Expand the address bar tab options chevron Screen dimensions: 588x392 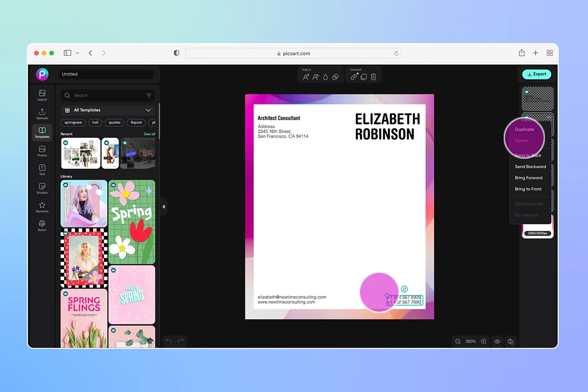tap(77, 53)
